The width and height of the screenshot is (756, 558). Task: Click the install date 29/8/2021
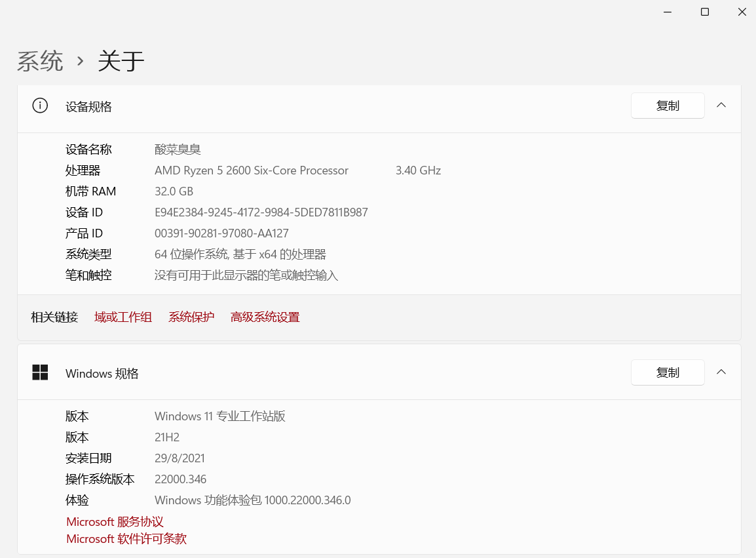[x=180, y=458]
